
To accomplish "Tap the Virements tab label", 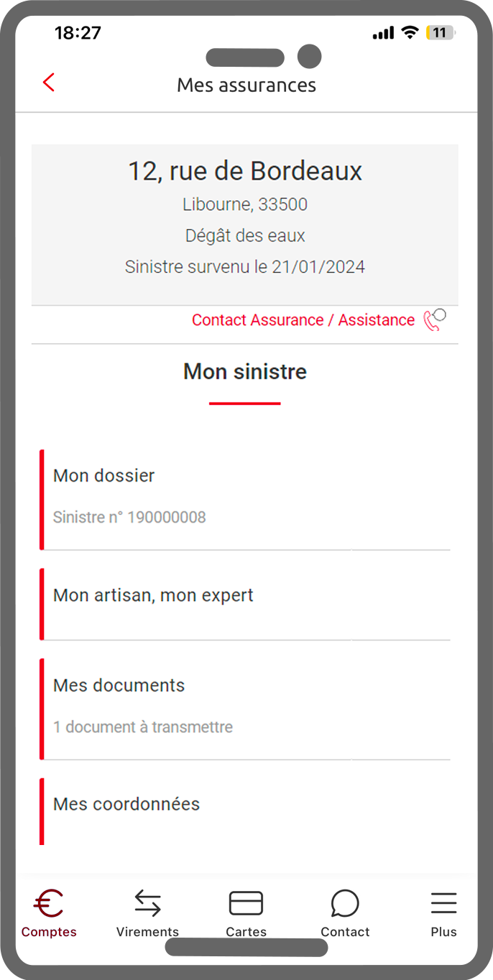I will (147, 932).
